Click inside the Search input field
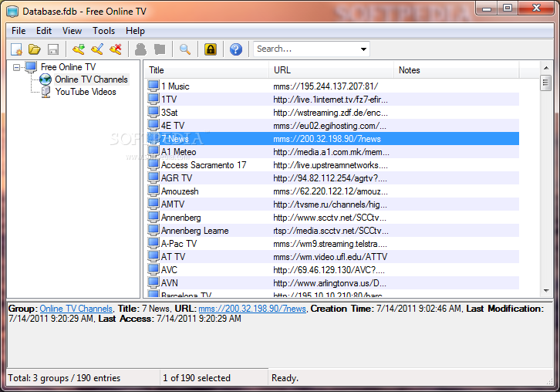 (x=306, y=49)
